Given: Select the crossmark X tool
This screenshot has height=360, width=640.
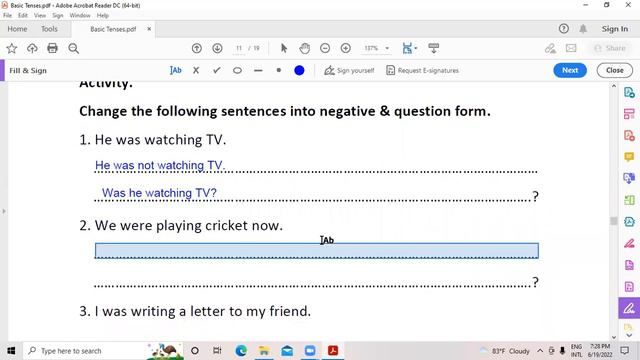Looking at the screenshot, I should click(x=196, y=70).
